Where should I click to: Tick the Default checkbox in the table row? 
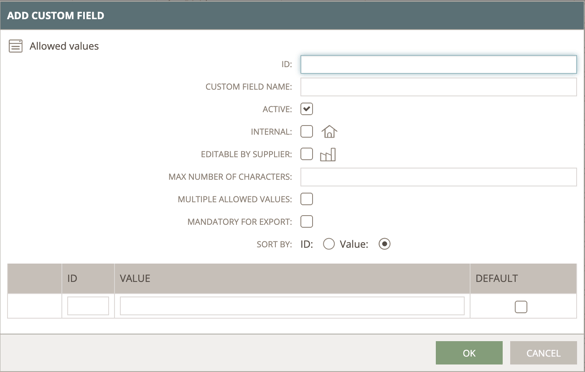click(521, 307)
